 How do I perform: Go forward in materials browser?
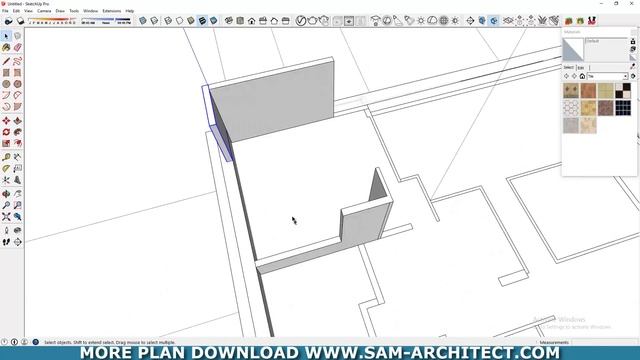pos(574,76)
